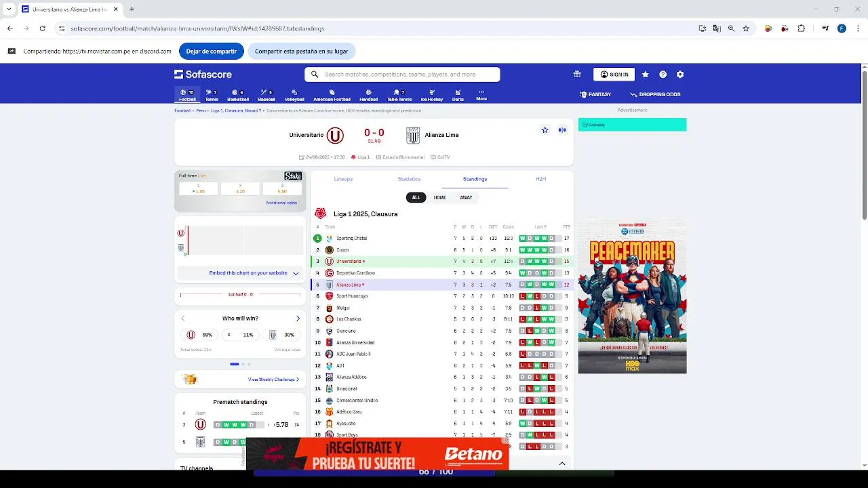Open the zoom magnifier in address bar
Screen dimensions: 868x488
(x=731, y=28)
